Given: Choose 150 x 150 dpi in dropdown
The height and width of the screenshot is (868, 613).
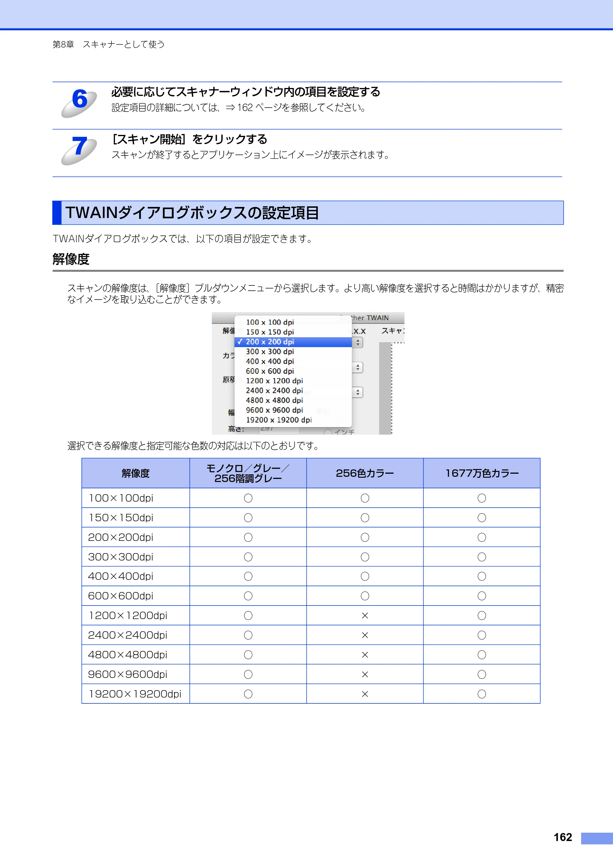Looking at the screenshot, I should [293, 332].
